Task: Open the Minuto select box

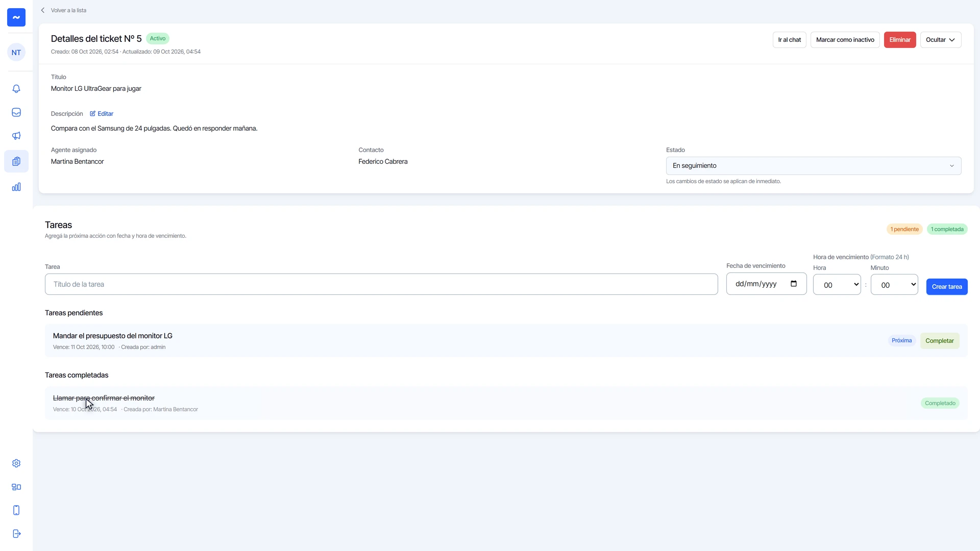Action: pyautogui.click(x=894, y=285)
